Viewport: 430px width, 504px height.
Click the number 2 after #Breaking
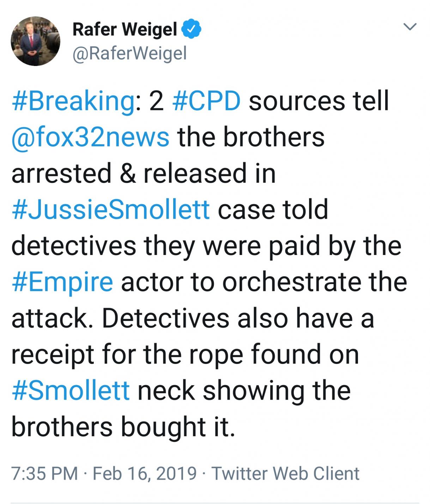click(x=156, y=101)
